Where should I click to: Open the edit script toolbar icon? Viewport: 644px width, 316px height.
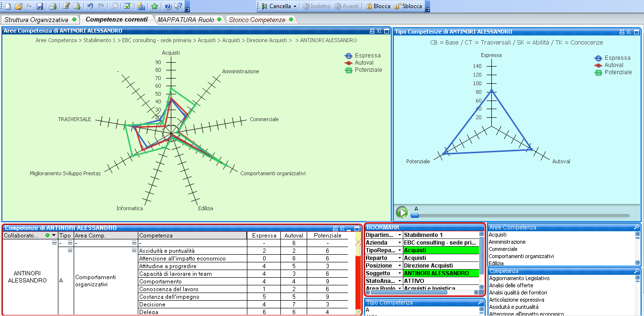pyautogui.click(x=66, y=6)
